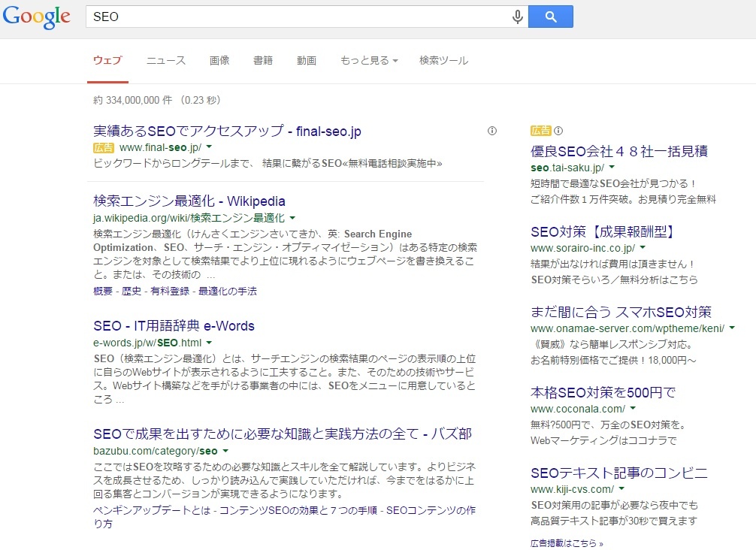The width and height of the screenshot is (756, 550).
Task: Expand the dropdown arrow next to e-words.jp URL
Action: (x=208, y=342)
